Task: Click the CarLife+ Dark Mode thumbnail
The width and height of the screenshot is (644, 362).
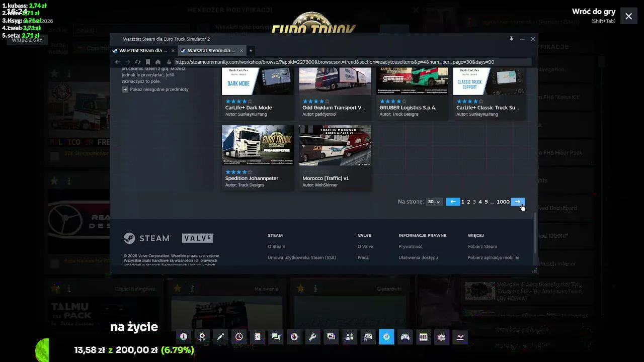Action: (258, 81)
